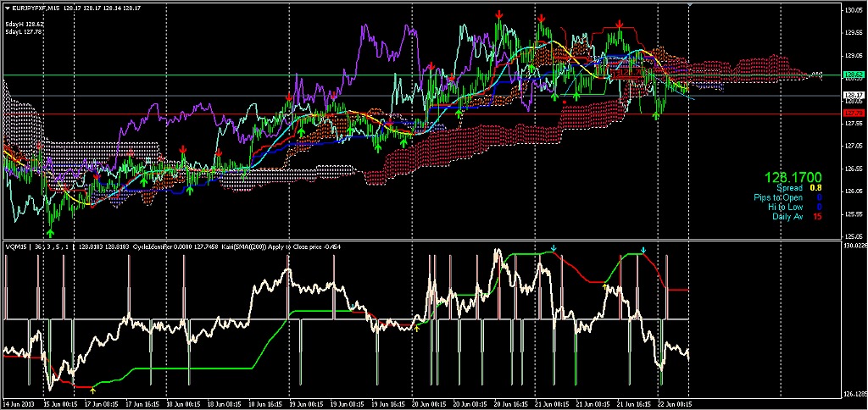This screenshot has width=868, height=410.
Task: Click the rightmost cyan down arrow in the indicator window
Action: pos(644,250)
